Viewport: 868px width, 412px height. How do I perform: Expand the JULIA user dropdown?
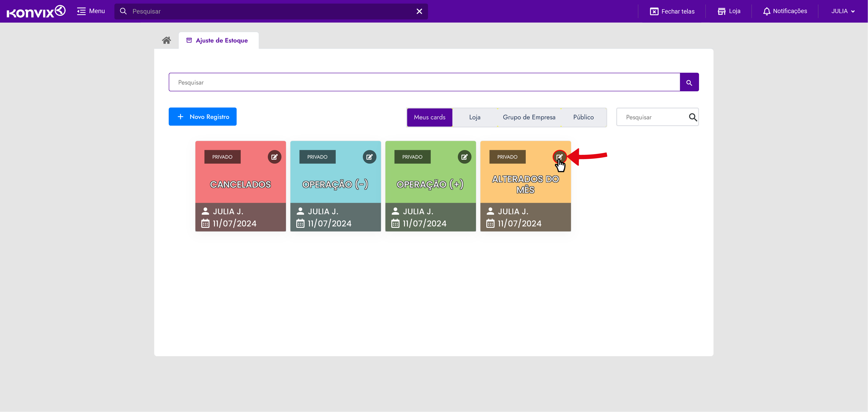pos(843,11)
